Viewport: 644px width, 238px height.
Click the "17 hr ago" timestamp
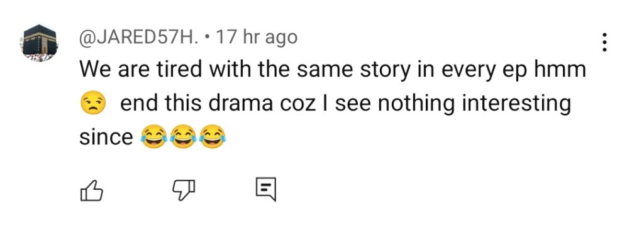click(x=257, y=38)
